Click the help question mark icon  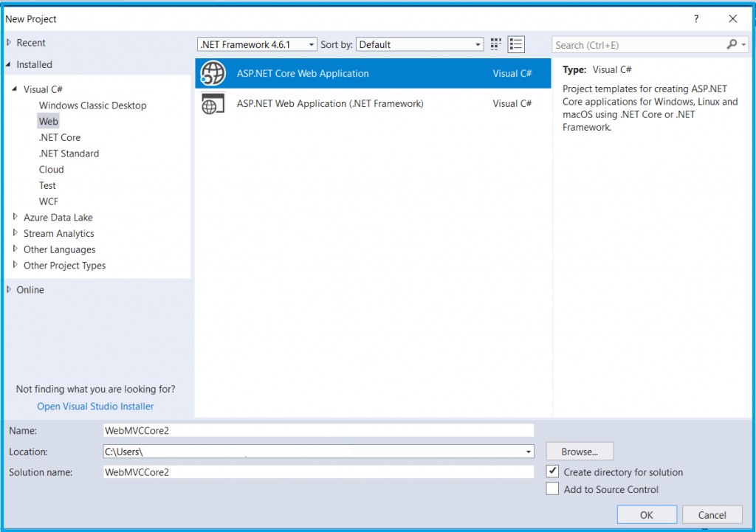(x=696, y=18)
